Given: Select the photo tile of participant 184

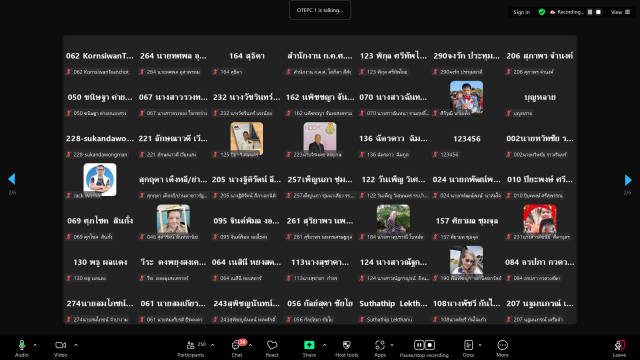Looking at the screenshot, I should [x=393, y=220].
